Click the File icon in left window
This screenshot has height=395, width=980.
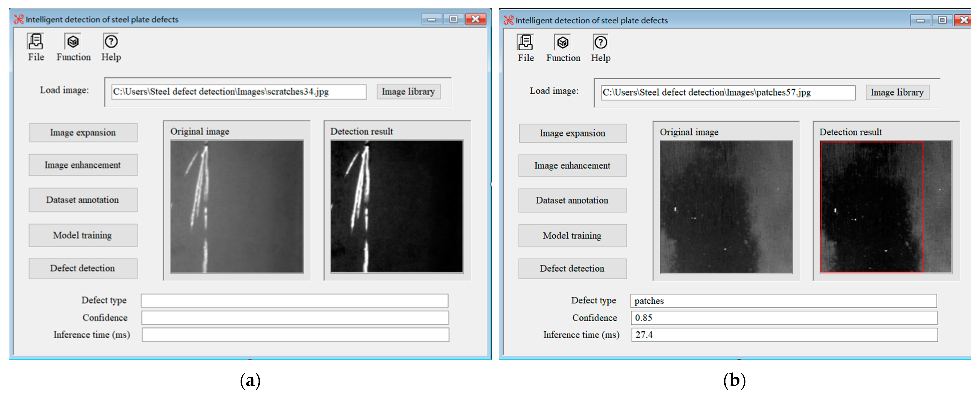(35, 42)
